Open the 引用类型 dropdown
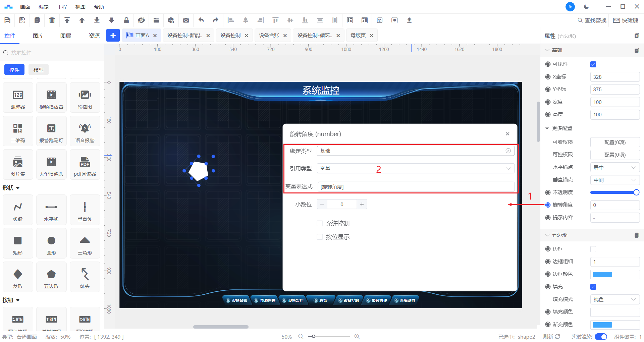644x342 pixels. (x=415, y=168)
